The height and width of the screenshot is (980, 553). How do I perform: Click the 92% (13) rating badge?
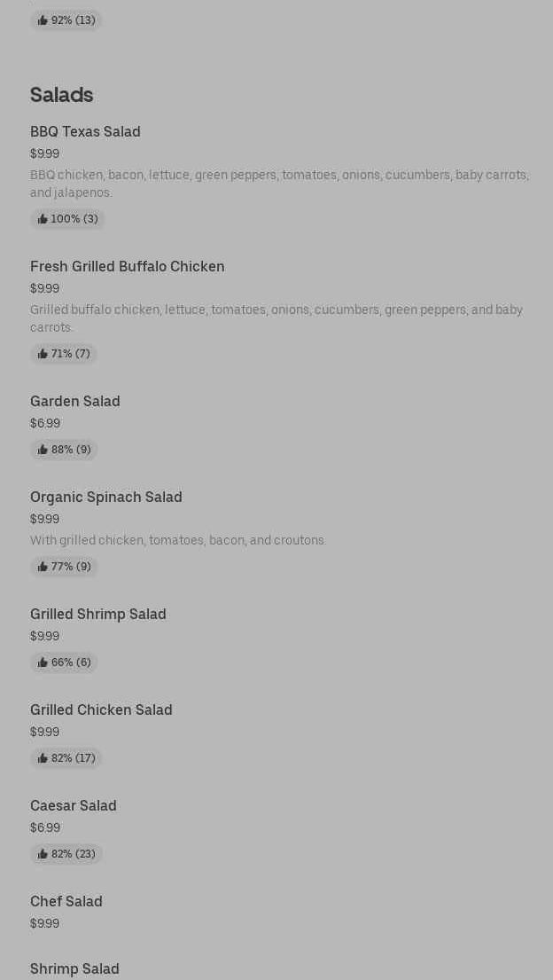[x=66, y=20]
